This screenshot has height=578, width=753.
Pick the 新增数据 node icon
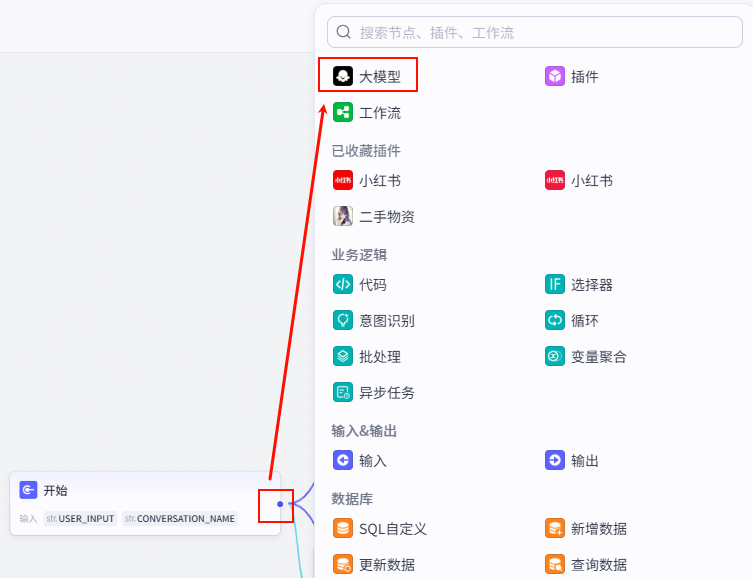(555, 529)
